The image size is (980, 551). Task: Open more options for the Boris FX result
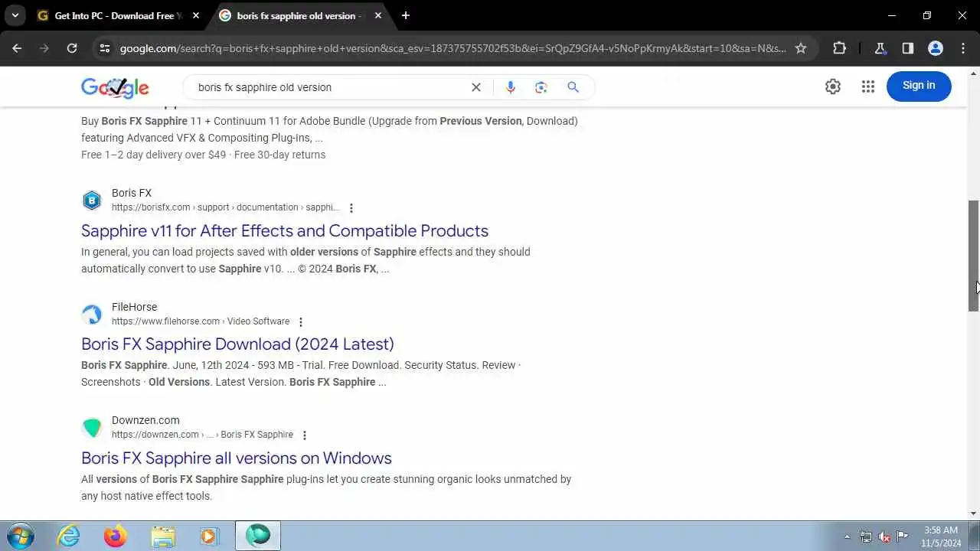point(351,208)
